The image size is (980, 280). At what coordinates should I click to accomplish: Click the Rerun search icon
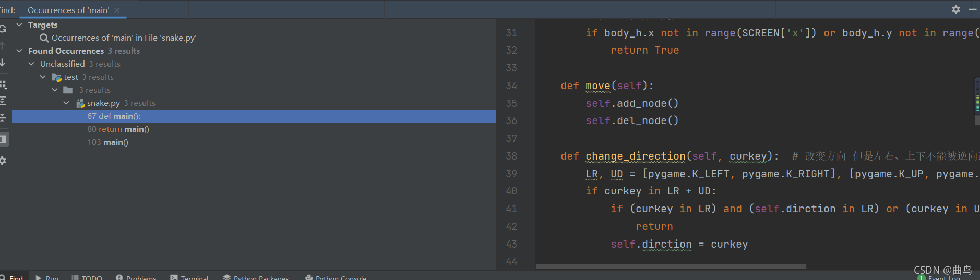(x=3, y=29)
